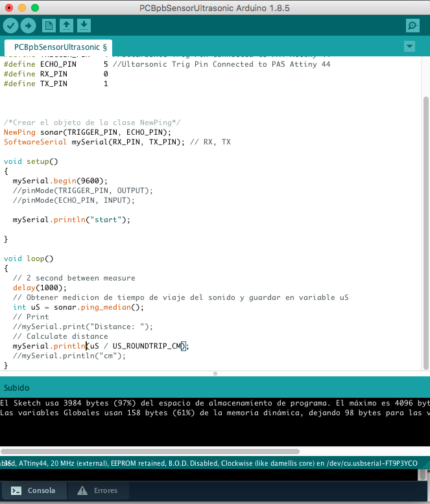Screen dimensions: 430x504
Task: Open the tab options dropdown arrow
Action: (x=409, y=46)
